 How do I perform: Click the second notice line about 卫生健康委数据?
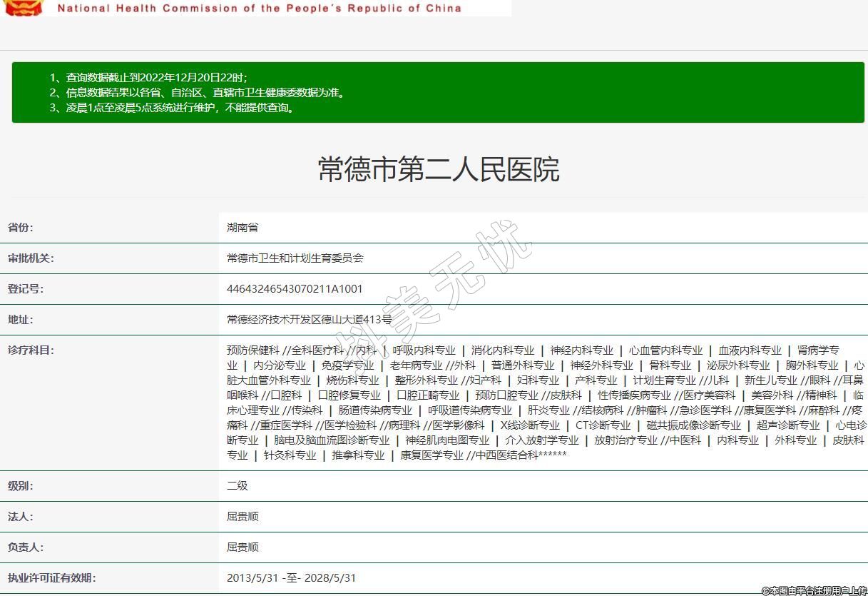197,93
